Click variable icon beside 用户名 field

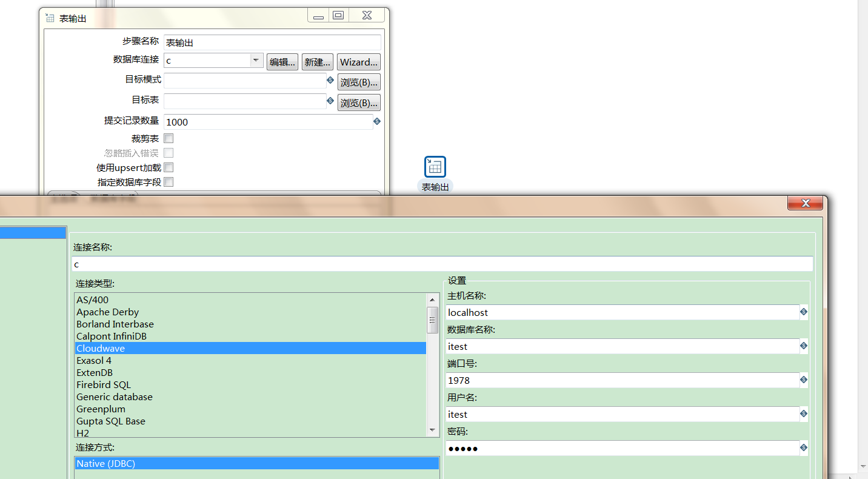804,414
